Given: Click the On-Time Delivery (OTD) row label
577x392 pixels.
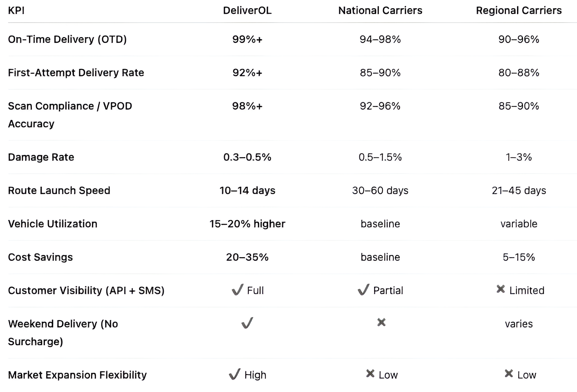Looking at the screenshot, I should (67, 39).
